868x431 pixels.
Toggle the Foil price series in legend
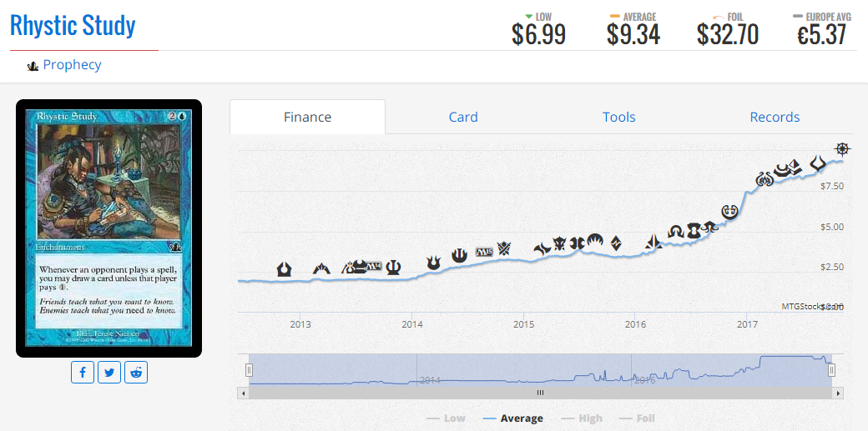tap(637, 418)
